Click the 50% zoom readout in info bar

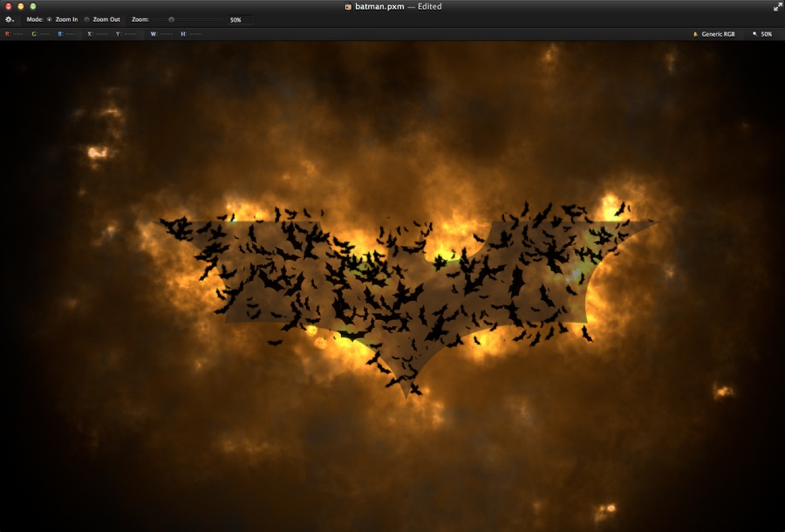coord(767,34)
